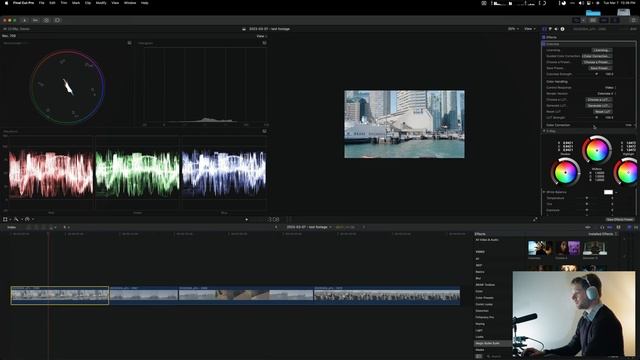The image size is (640, 360).
Task: Click the Generate LUT button
Action: [599, 106]
